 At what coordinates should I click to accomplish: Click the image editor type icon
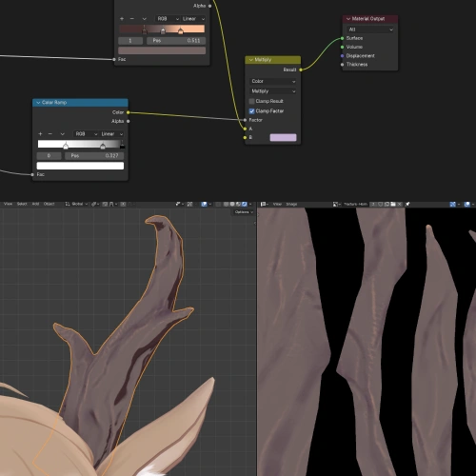pos(263,204)
